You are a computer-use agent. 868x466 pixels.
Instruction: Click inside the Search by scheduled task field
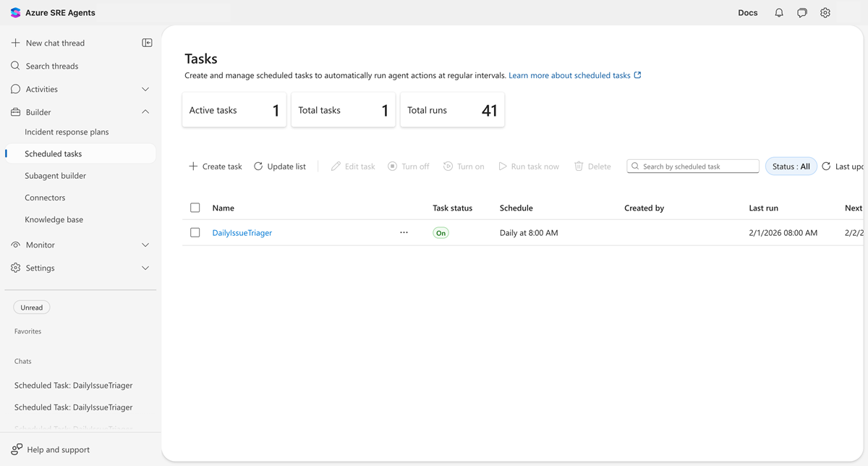(x=692, y=166)
